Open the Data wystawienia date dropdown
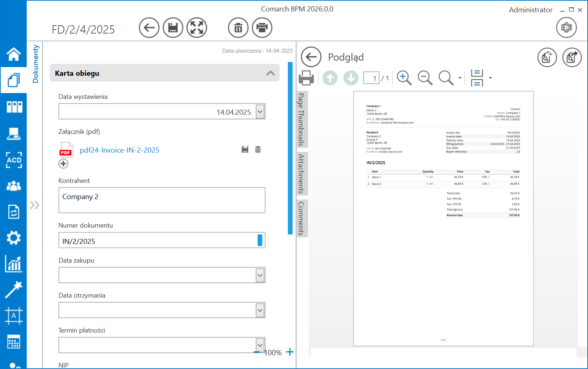The height and width of the screenshot is (369, 588). click(260, 111)
